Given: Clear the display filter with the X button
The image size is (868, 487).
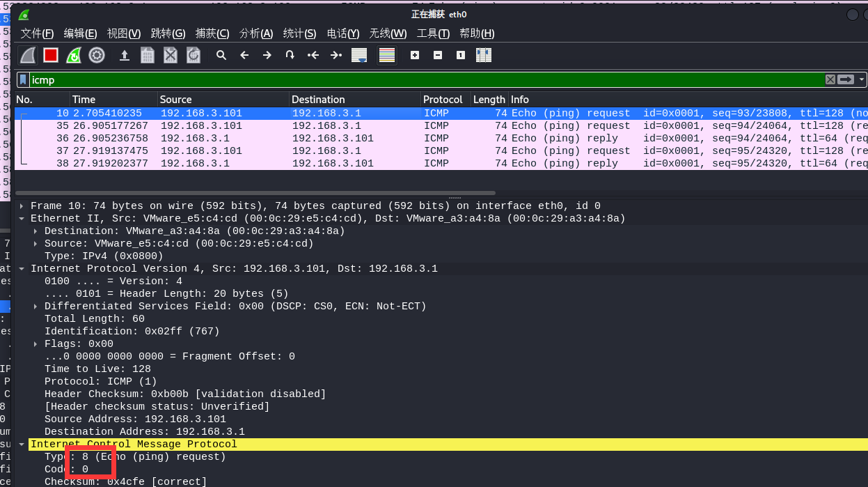Looking at the screenshot, I should (x=830, y=79).
